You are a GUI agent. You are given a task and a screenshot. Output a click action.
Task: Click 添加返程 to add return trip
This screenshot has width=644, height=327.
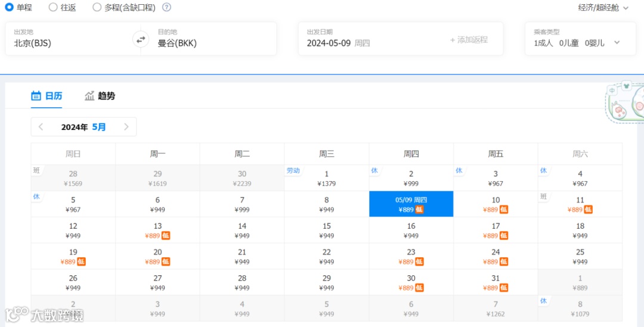[469, 40]
